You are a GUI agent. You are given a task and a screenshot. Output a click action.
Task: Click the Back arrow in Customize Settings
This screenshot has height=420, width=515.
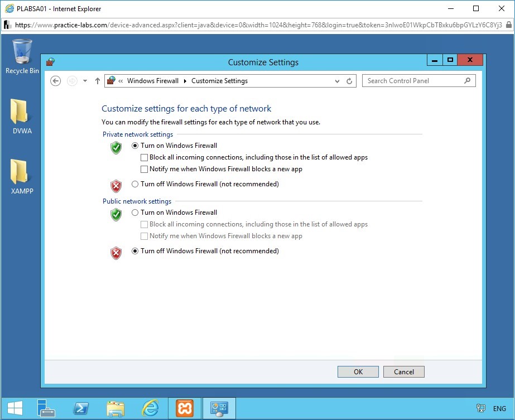(55, 81)
